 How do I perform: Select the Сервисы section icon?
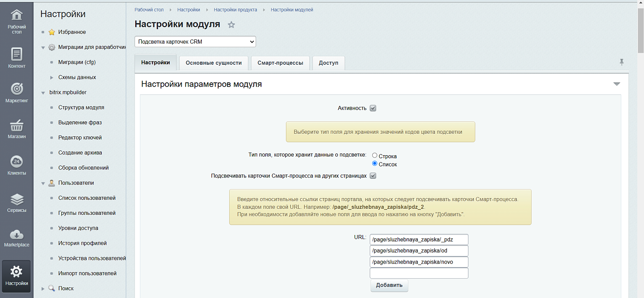16,199
